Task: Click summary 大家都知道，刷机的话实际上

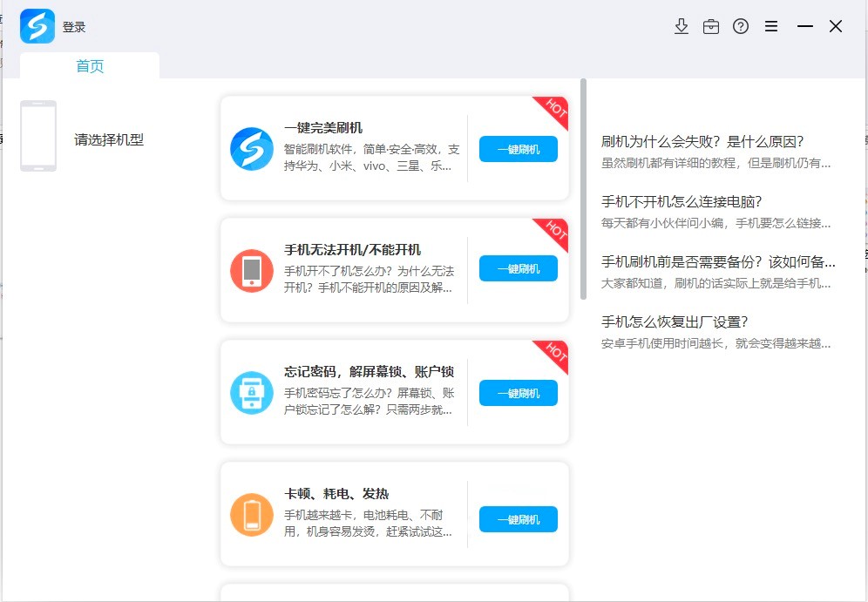Action: [715, 284]
